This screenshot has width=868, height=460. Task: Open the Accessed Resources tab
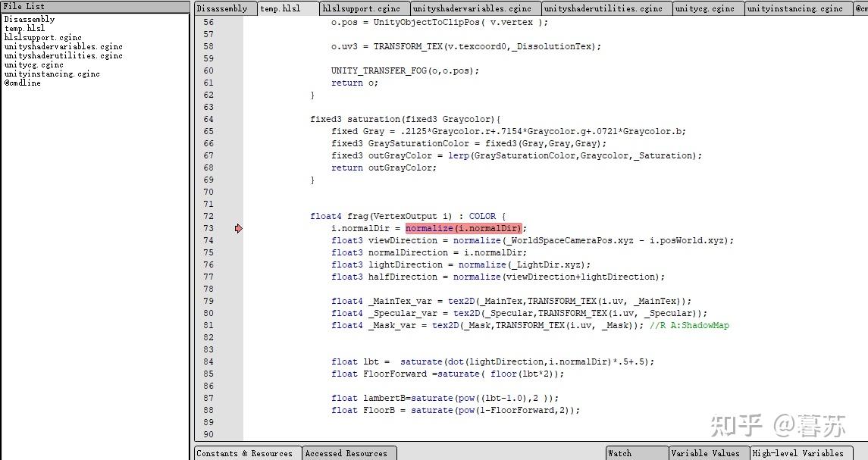(349, 452)
